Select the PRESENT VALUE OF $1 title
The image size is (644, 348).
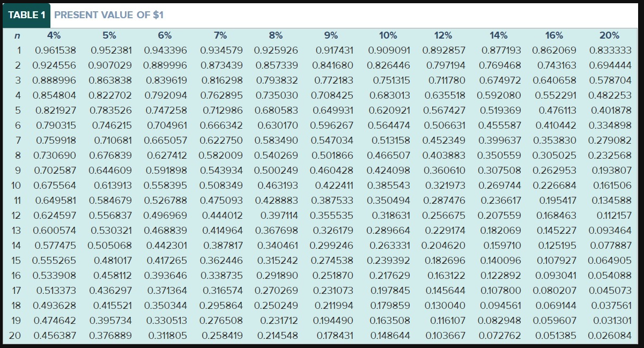[x=109, y=15]
